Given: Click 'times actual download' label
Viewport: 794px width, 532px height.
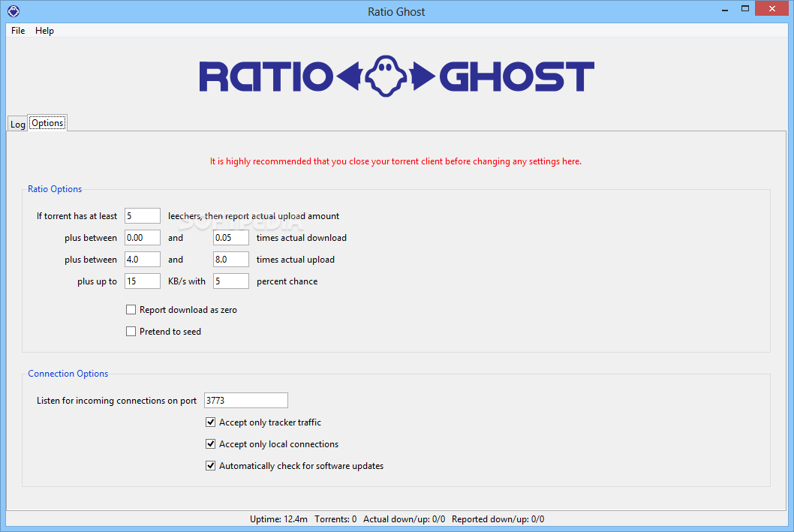Looking at the screenshot, I should pyautogui.click(x=301, y=237).
